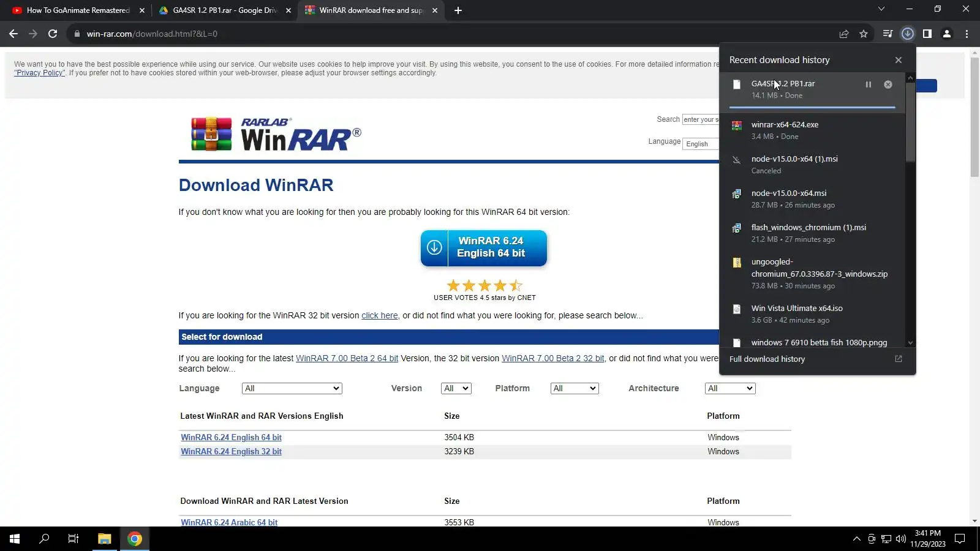Open File Explorer from the taskbar
The height and width of the screenshot is (551, 980).
(x=104, y=539)
